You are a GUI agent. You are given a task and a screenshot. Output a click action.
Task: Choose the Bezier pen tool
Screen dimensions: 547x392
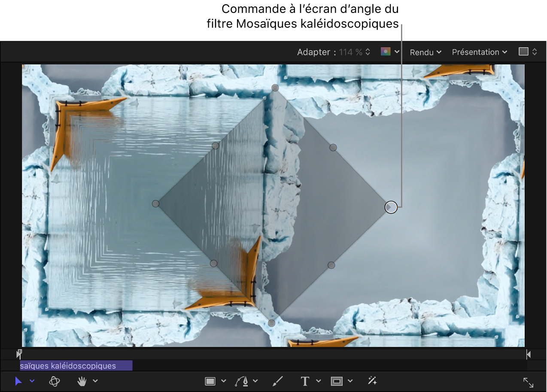pyautogui.click(x=241, y=381)
